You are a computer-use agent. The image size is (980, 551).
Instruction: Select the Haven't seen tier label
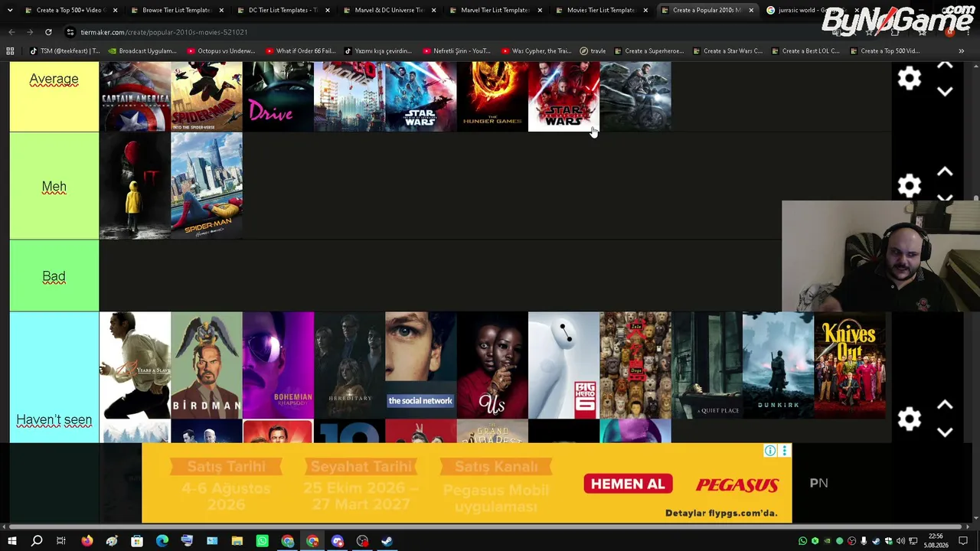point(54,419)
